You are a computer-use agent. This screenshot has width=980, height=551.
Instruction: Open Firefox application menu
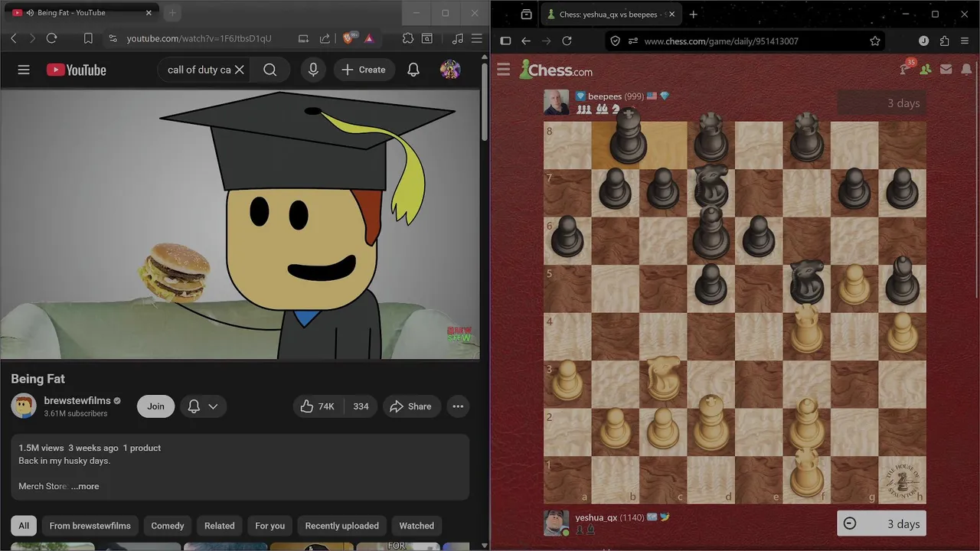[x=965, y=41]
